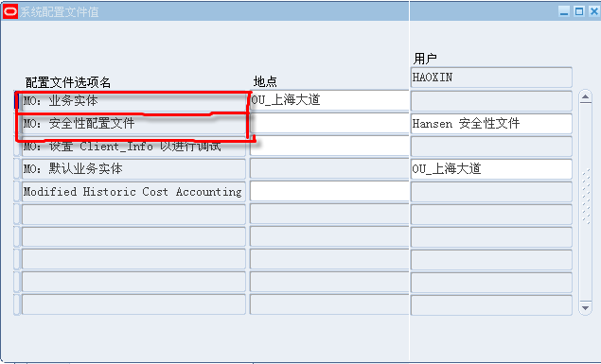The height and width of the screenshot is (364, 601).
Task: Click the scrollbar up arrow
Action: point(585,97)
